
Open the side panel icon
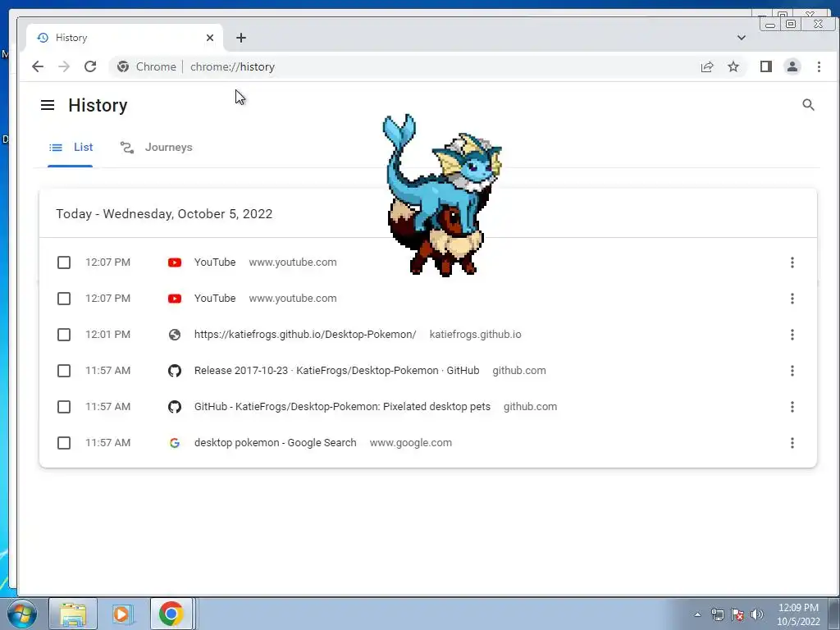tap(766, 66)
